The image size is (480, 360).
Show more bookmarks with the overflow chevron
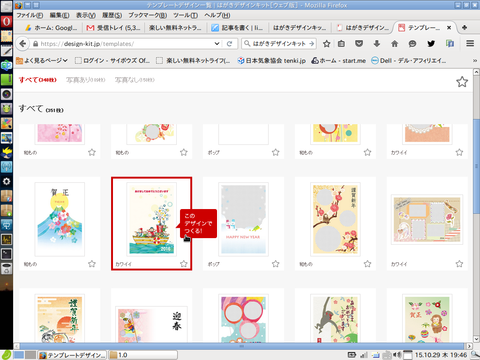click(x=475, y=61)
